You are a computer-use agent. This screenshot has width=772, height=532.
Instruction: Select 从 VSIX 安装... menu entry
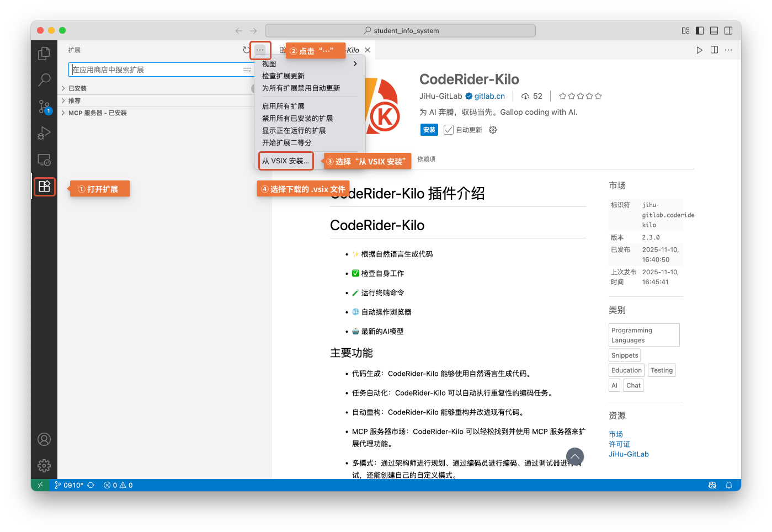(285, 161)
